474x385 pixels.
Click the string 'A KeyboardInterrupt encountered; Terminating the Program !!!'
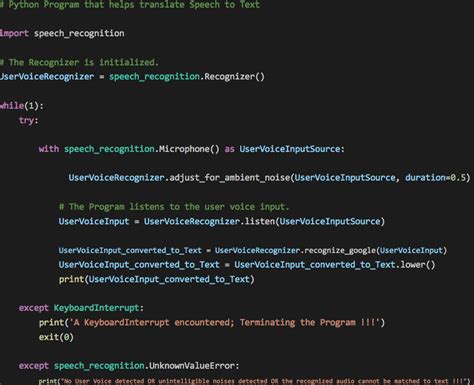coord(224,323)
